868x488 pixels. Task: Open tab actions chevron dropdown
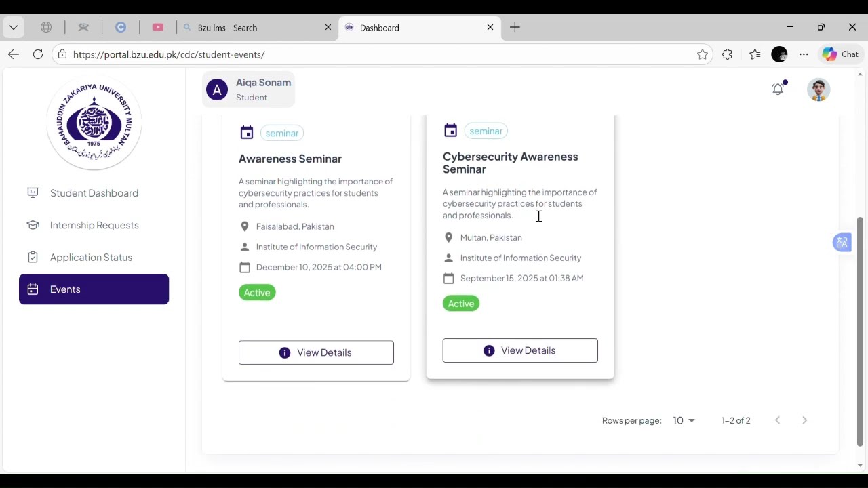click(14, 28)
